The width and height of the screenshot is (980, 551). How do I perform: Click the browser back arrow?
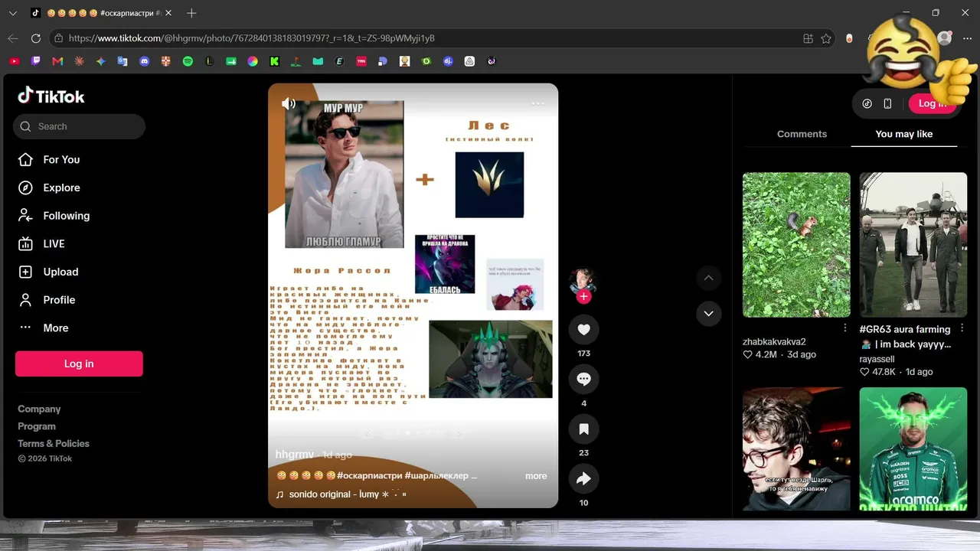[13, 38]
